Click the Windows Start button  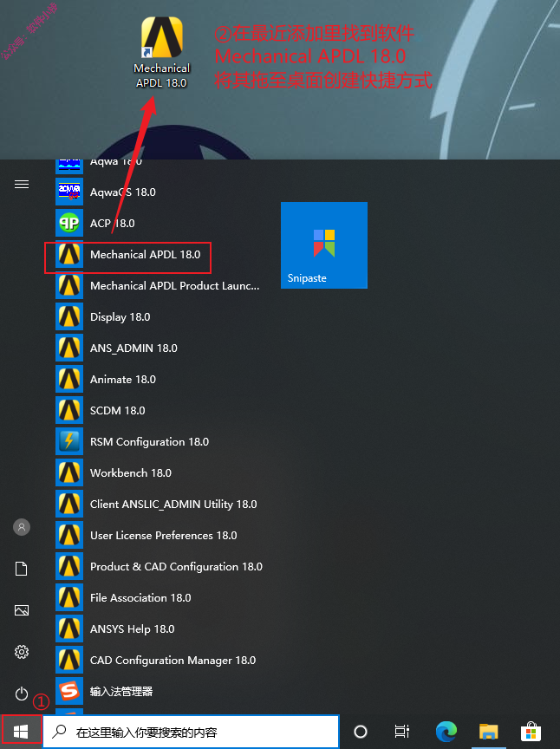(x=21, y=731)
